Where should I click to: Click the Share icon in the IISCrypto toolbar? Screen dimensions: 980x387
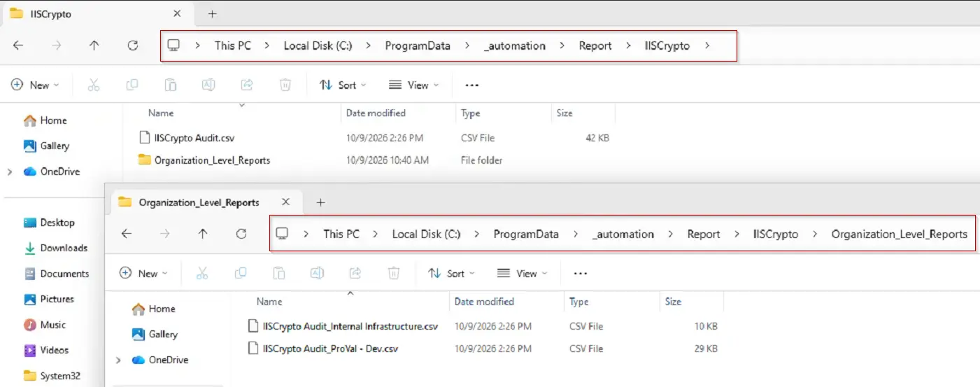(x=246, y=85)
